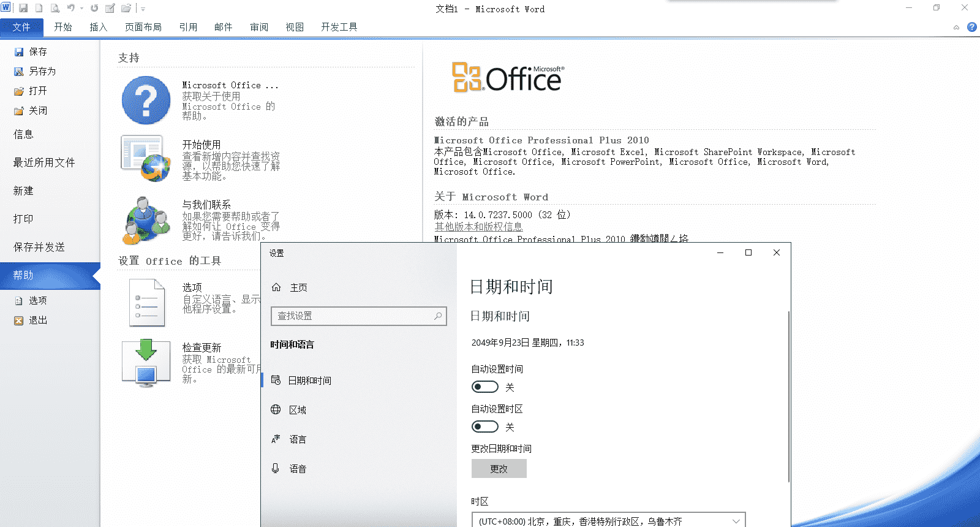Screen dimensions: 980x527
Task: Switch to the 开始 ribbon tab
Action: click(x=63, y=27)
